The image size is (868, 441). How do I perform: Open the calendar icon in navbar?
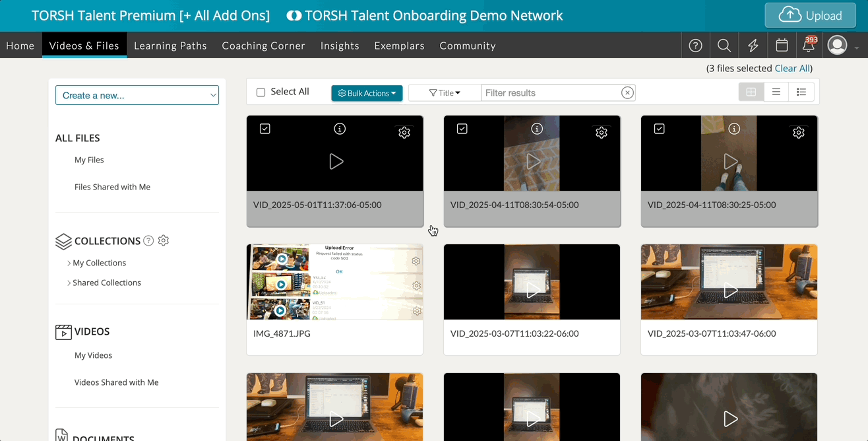pyautogui.click(x=782, y=46)
